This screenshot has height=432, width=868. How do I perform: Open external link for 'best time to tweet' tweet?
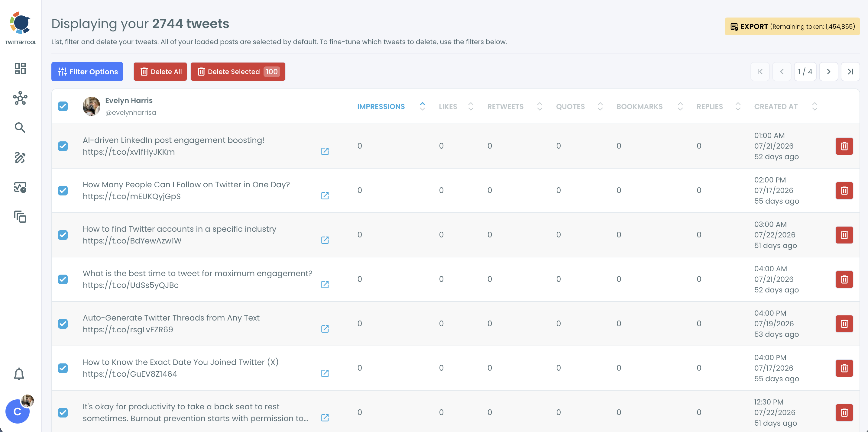tap(325, 285)
